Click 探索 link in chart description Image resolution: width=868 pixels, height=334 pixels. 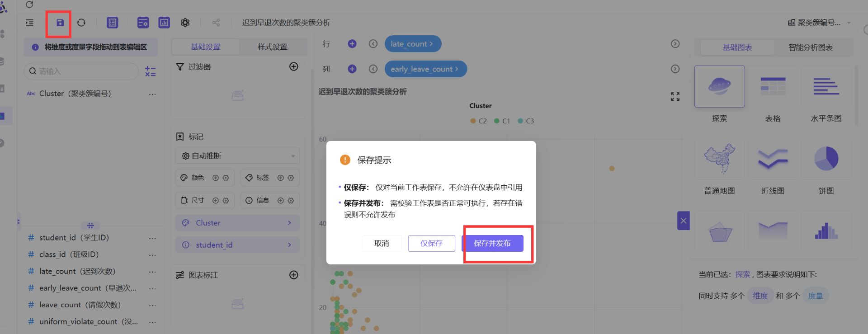pos(742,274)
